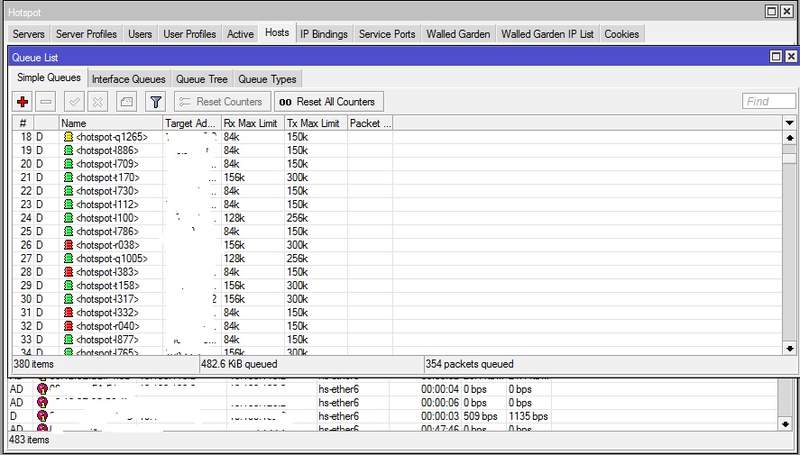This screenshot has height=455, width=800.
Task: Click green queue icon of hotspot-l886
Action: 68,150
